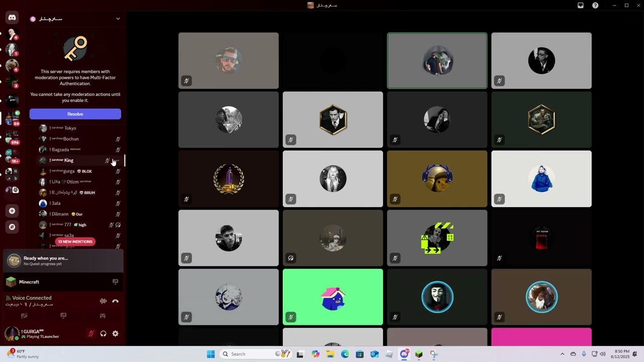Select voice user Otizm
Image resolution: width=644 pixels, height=362 pixels.
pos(80,182)
